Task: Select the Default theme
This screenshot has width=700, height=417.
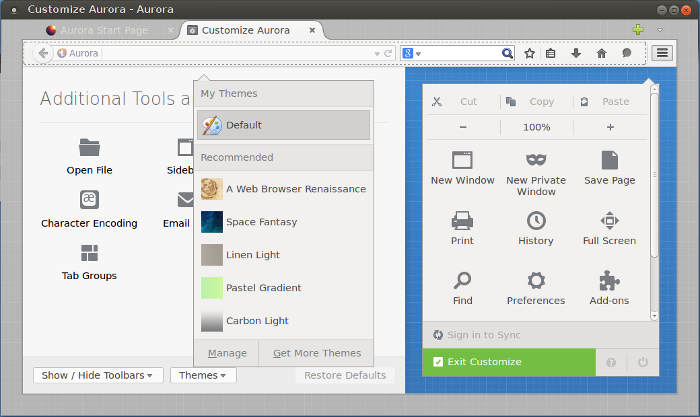Action: coord(283,125)
